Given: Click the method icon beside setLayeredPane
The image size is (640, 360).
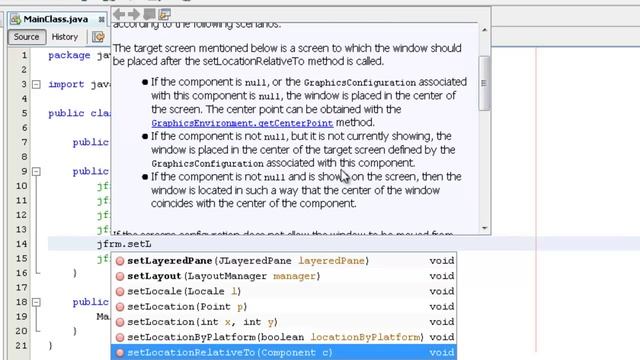Looking at the screenshot, I should 120,261.
